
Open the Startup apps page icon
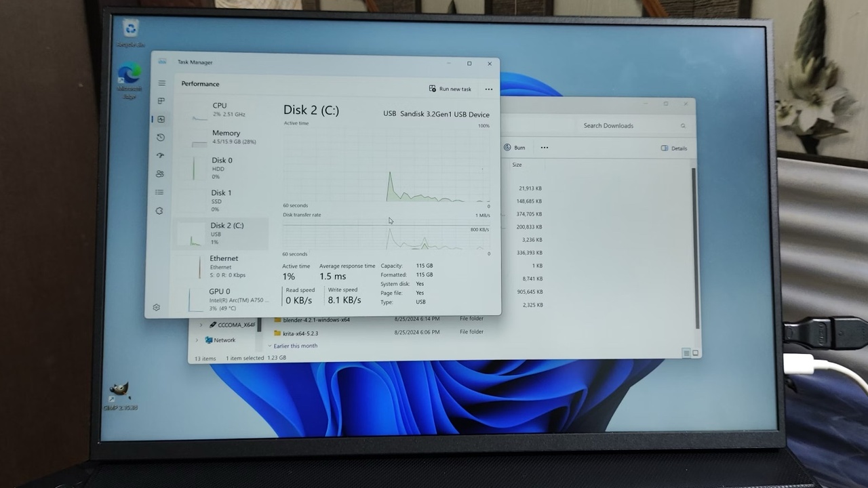160,156
